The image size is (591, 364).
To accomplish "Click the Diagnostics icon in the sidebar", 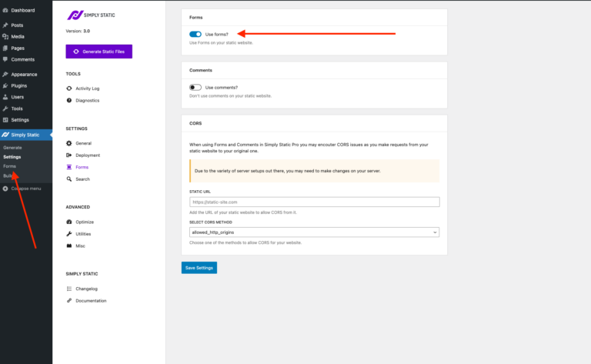I will point(69,101).
